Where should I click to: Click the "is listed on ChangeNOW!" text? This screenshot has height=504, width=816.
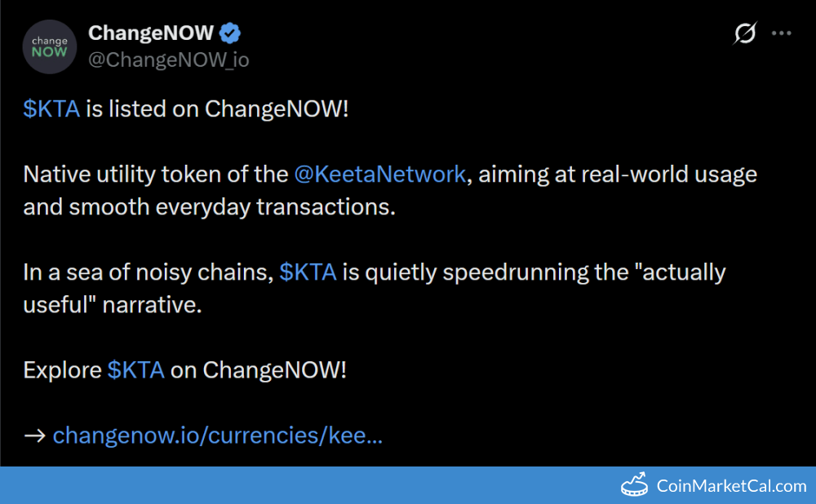[217, 109]
